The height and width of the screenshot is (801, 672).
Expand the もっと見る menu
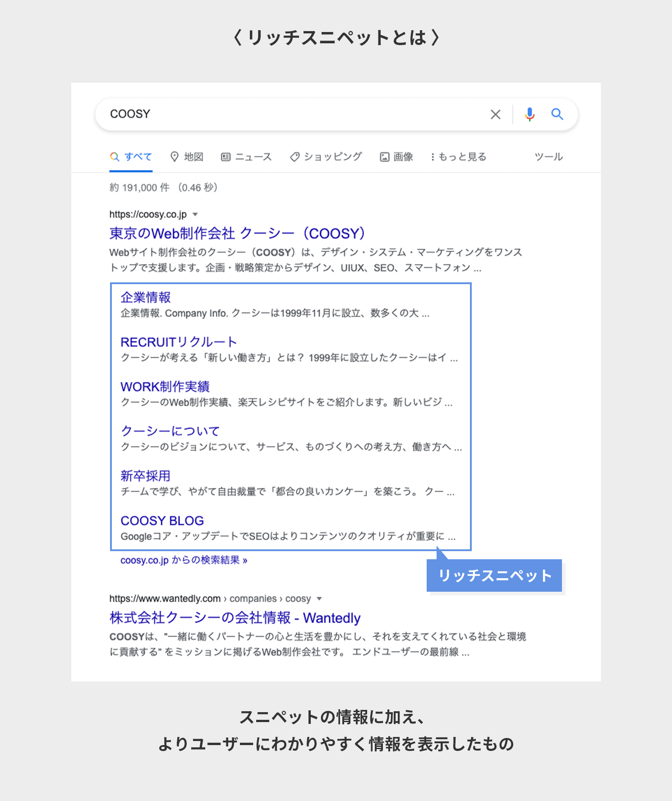point(458,157)
